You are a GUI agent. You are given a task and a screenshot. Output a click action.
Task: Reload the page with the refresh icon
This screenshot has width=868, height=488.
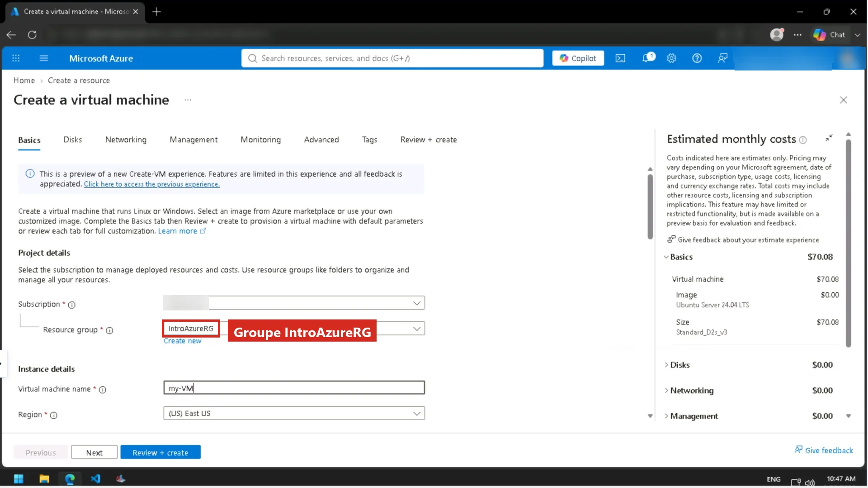[x=32, y=35]
